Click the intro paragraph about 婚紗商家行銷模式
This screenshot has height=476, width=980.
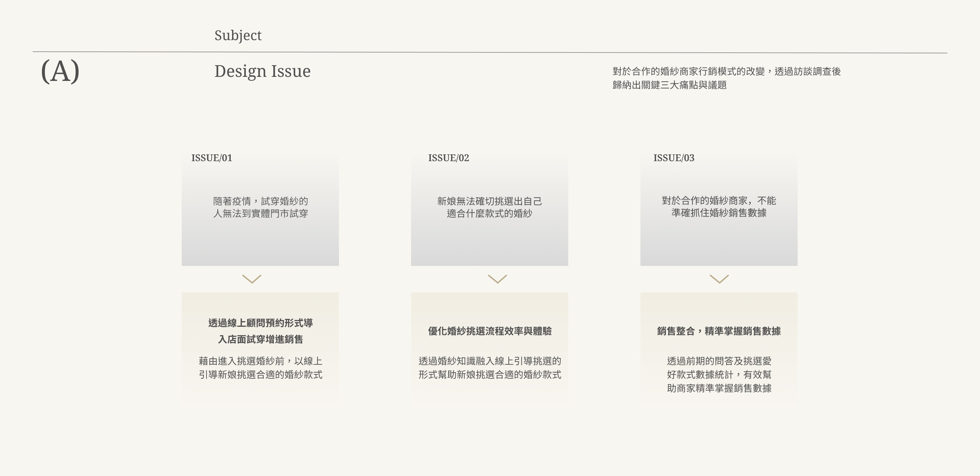coord(726,78)
